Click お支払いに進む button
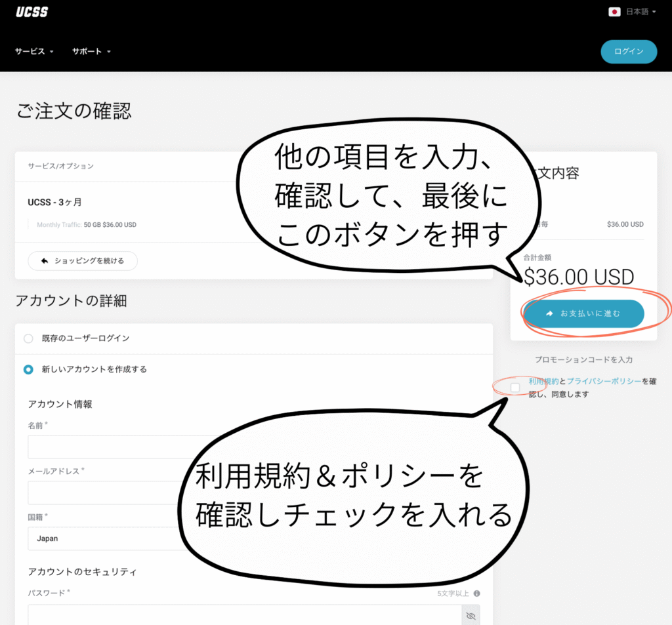672x625 pixels. tap(583, 313)
